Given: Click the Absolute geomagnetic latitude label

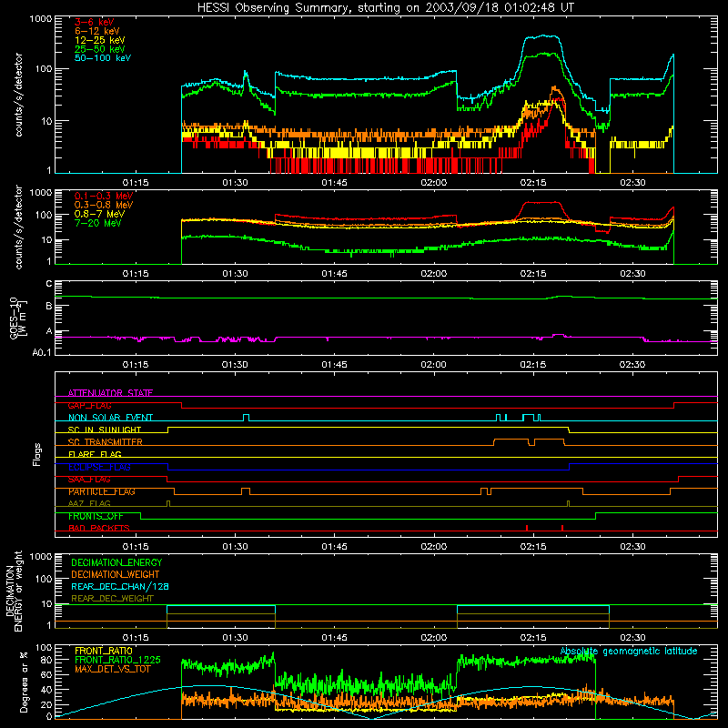Looking at the screenshot, I should click(x=629, y=651).
